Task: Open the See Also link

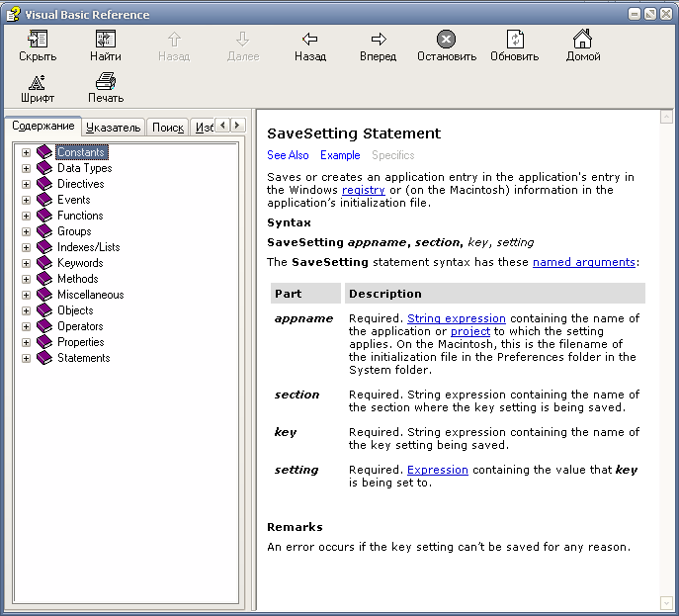Action: [288, 155]
